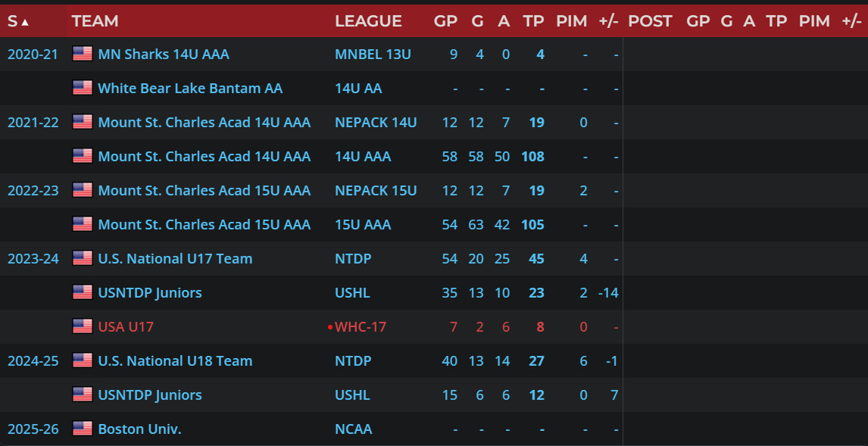Click the flag icon next to USA U17
Viewport: 868px width, 446px height.
pyautogui.click(x=83, y=326)
